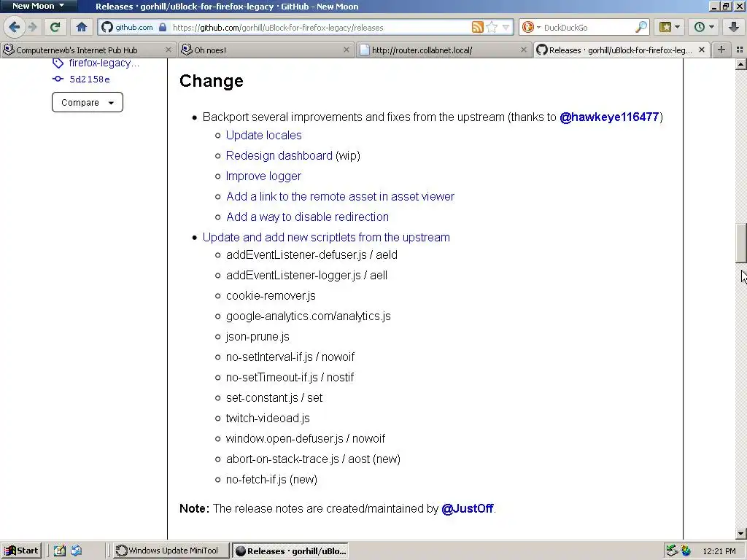The width and height of the screenshot is (747, 560).
Task: Visit the @JustOff profile link
Action: (468, 508)
